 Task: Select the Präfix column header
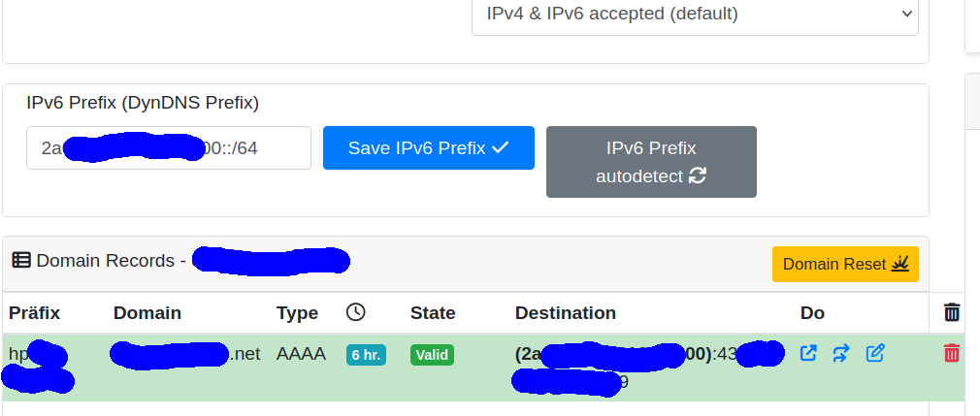tap(35, 313)
